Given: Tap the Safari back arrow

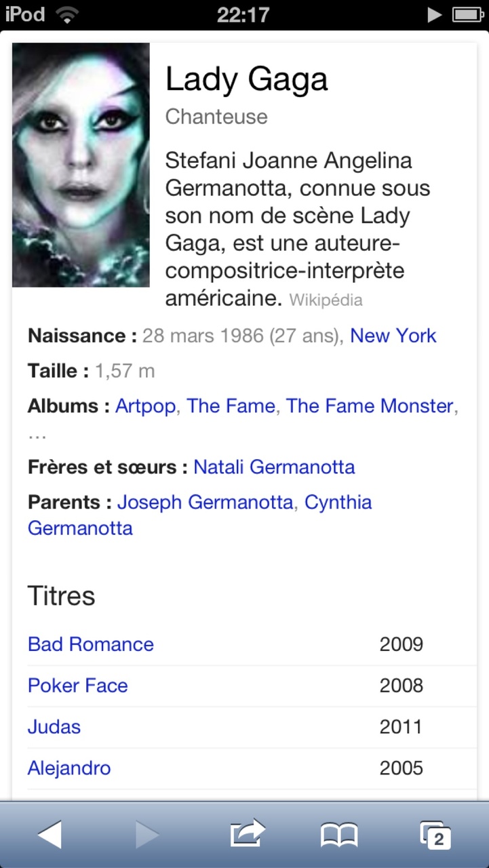Looking at the screenshot, I should [50, 833].
